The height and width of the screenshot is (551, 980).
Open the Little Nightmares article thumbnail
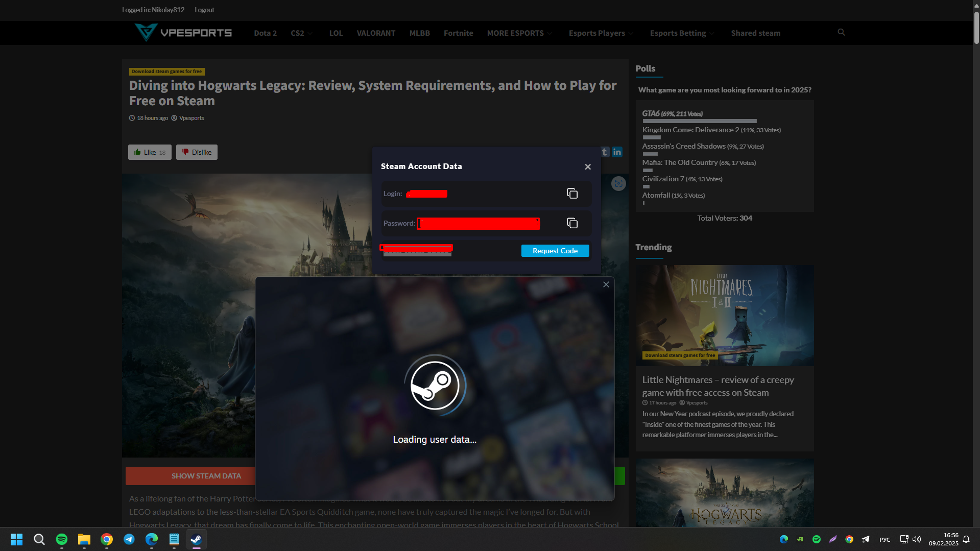[724, 315]
